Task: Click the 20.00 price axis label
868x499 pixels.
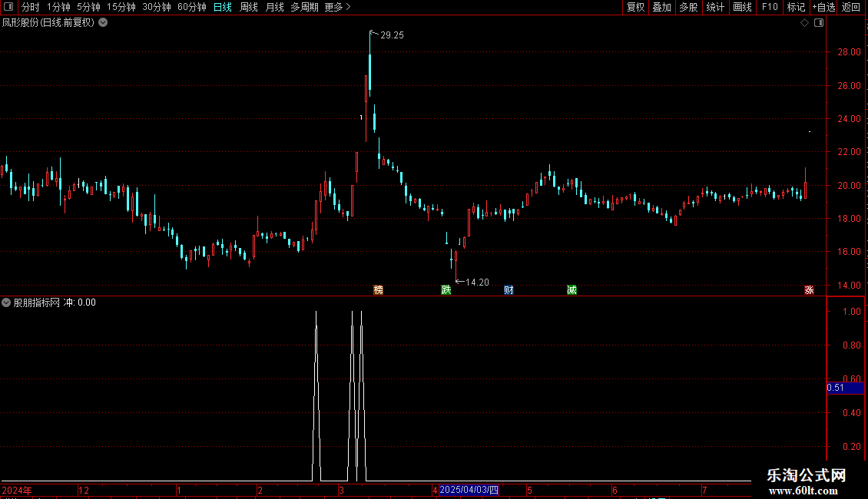Action: (849, 185)
